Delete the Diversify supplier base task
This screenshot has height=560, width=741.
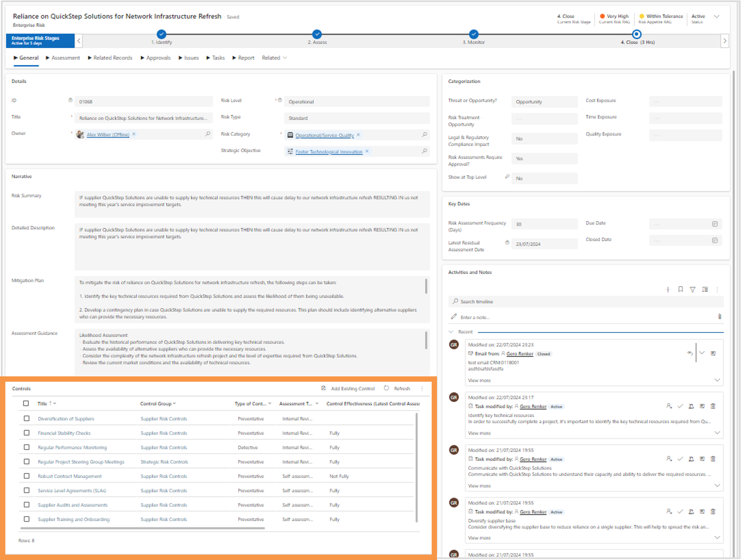tap(713, 511)
